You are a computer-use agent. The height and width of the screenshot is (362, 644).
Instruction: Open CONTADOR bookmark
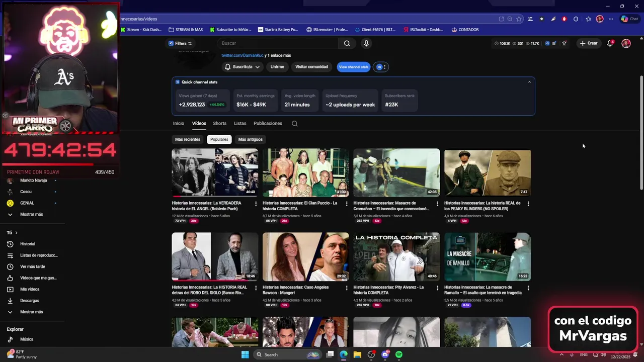(x=465, y=30)
